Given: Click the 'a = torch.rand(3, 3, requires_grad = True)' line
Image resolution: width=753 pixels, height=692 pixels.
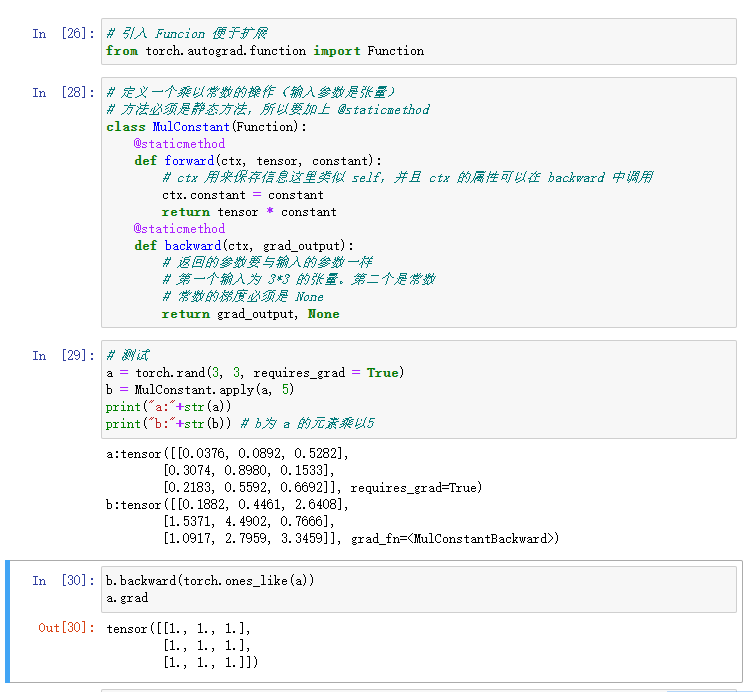Looking at the screenshot, I should [x=255, y=373].
